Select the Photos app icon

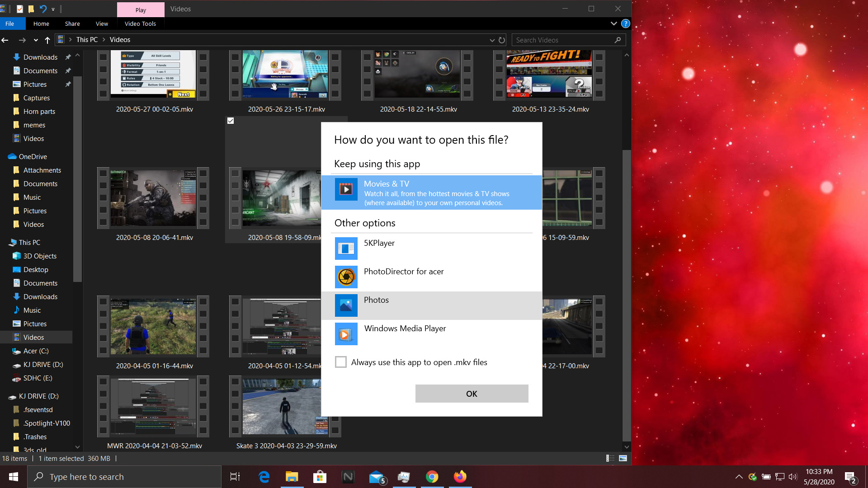click(346, 305)
